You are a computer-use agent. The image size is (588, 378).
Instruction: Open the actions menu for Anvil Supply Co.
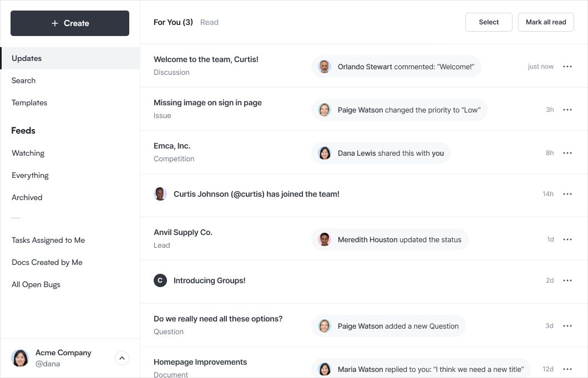point(567,239)
